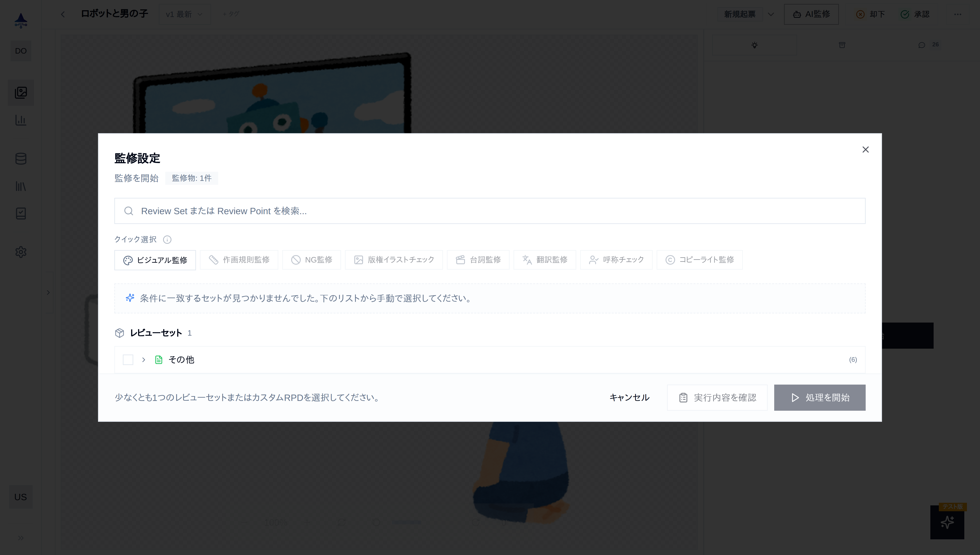
Task: Click the キャンセル button
Action: (x=629, y=397)
